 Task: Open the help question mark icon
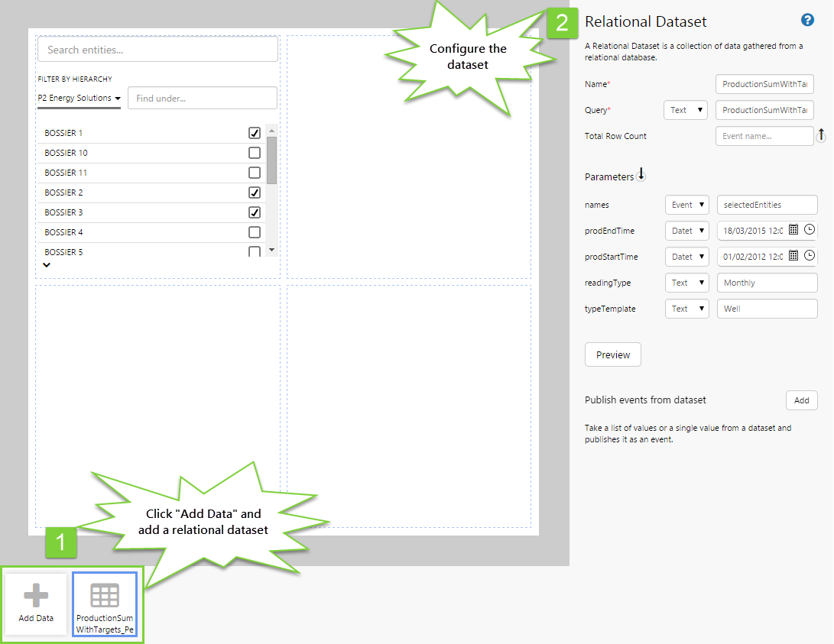tap(807, 21)
